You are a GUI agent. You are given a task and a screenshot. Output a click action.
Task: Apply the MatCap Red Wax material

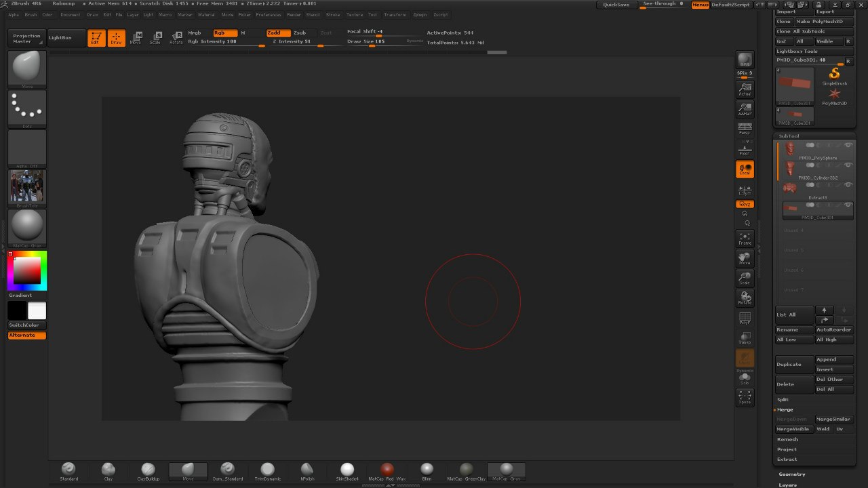387,471
